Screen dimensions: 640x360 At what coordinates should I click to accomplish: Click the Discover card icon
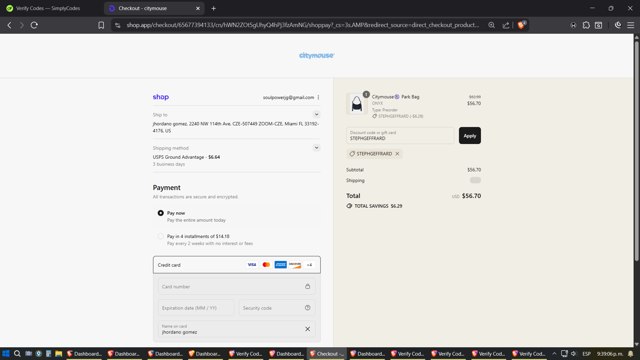click(x=295, y=265)
